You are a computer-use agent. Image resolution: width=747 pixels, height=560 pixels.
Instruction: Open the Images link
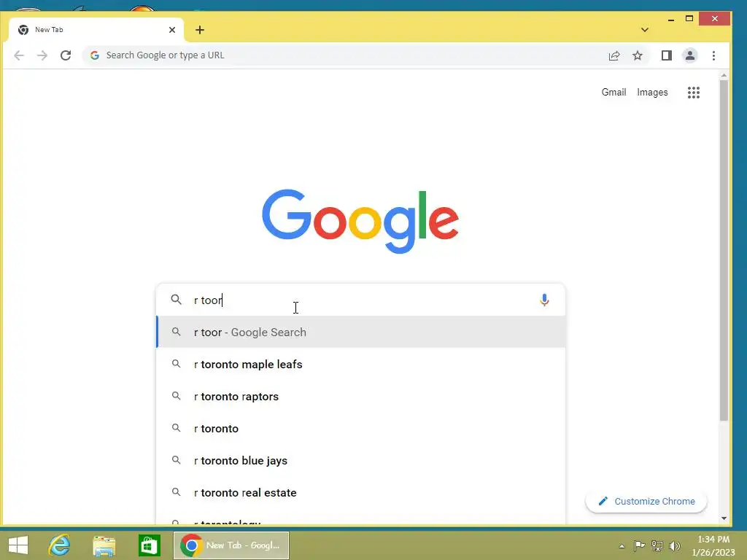click(652, 93)
